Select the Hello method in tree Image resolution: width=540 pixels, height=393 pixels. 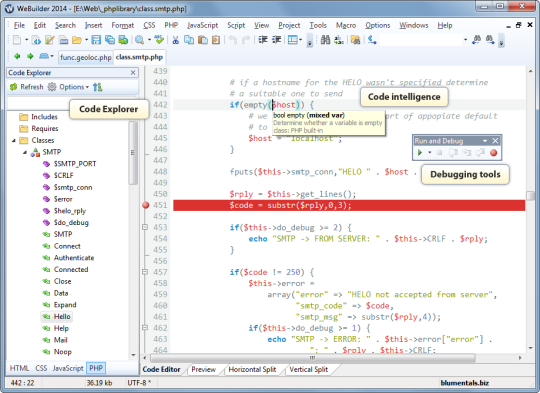[57, 316]
